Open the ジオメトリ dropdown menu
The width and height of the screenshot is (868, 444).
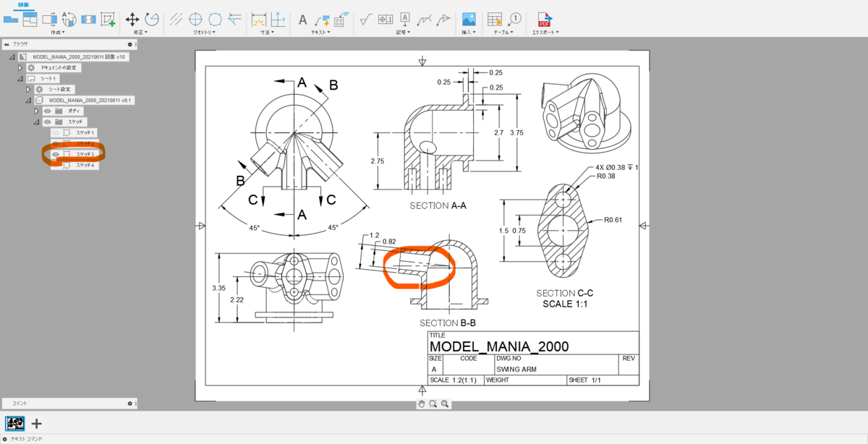(x=205, y=32)
